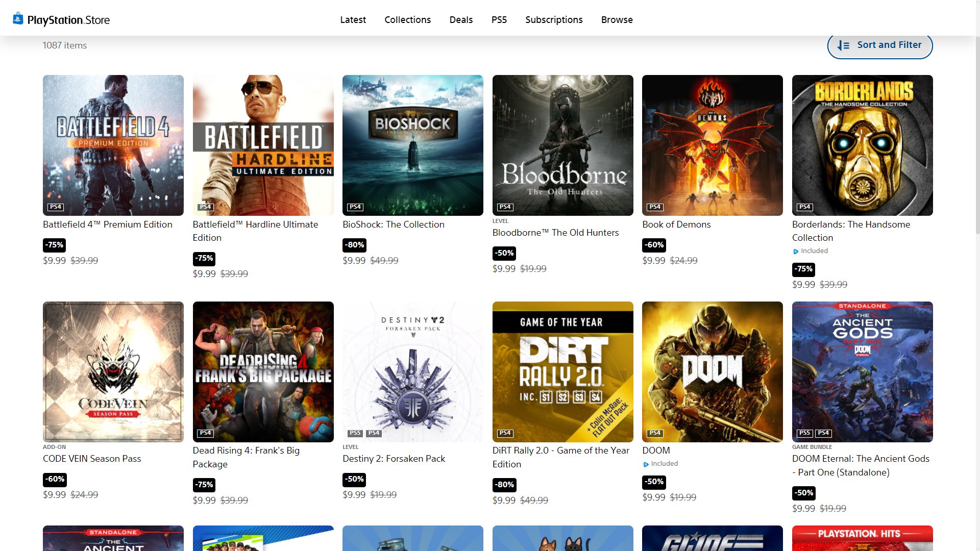Select the PS5 navigation item

tap(499, 20)
